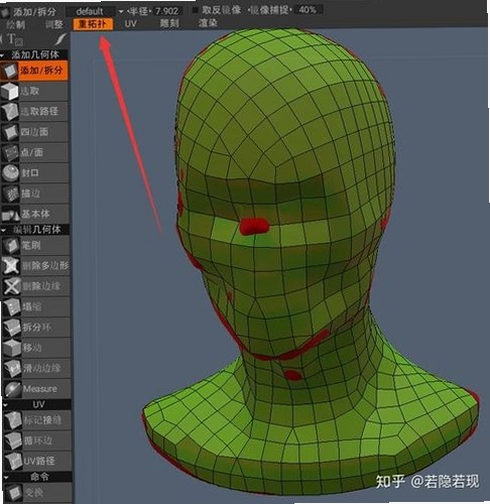Switch to the UV tab
This screenshot has height=504, width=490.
click(x=130, y=24)
